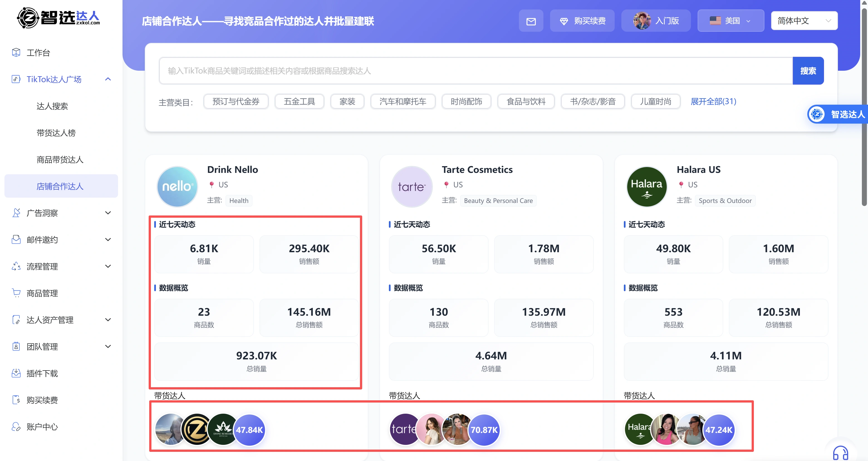Image resolution: width=868 pixels, height=461 pixels.
Task: Click the Drink Nello store logo
Action: 177,186
